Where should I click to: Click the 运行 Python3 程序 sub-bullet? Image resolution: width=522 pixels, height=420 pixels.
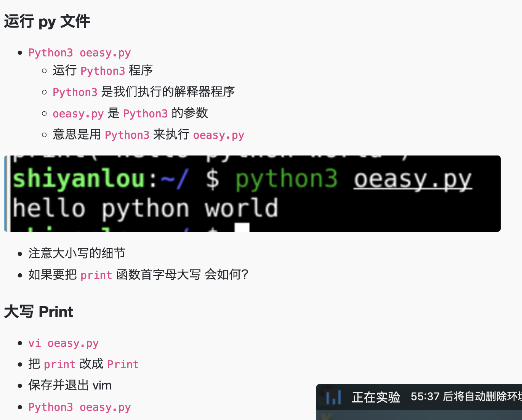pyautogui.click(x=102, y=71)
